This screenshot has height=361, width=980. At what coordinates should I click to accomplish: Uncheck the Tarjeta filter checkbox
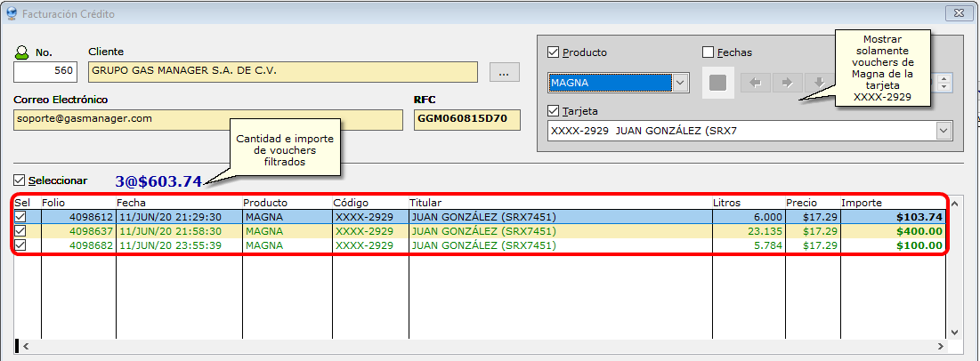pyautogui.click(x=554, y=111)
